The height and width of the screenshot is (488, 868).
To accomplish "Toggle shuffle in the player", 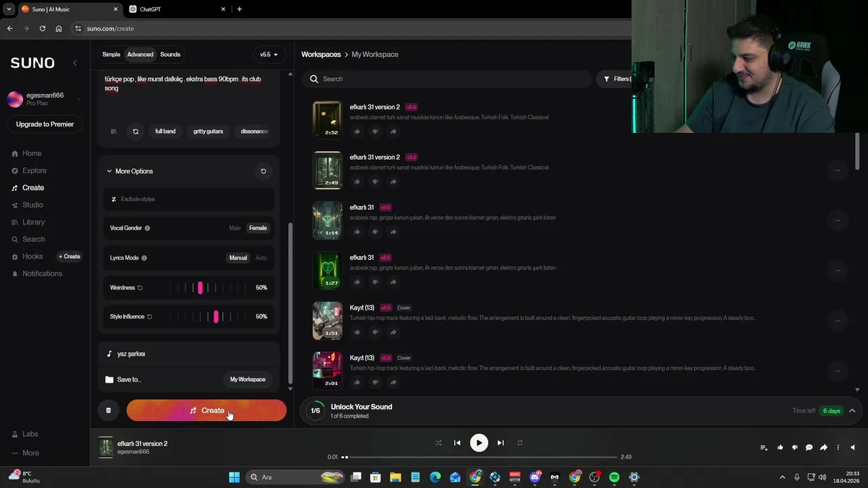I will 438,443.
